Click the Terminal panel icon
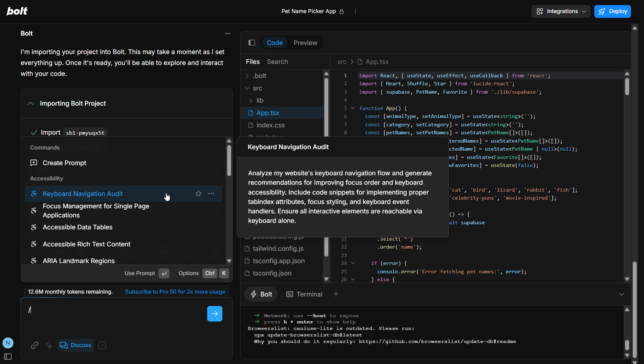Viewport: 644px width, 364px height. coord(290,294)
